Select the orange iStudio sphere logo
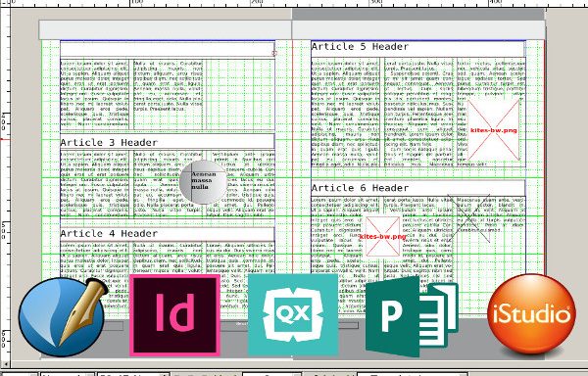 click(x=532, y=314)
